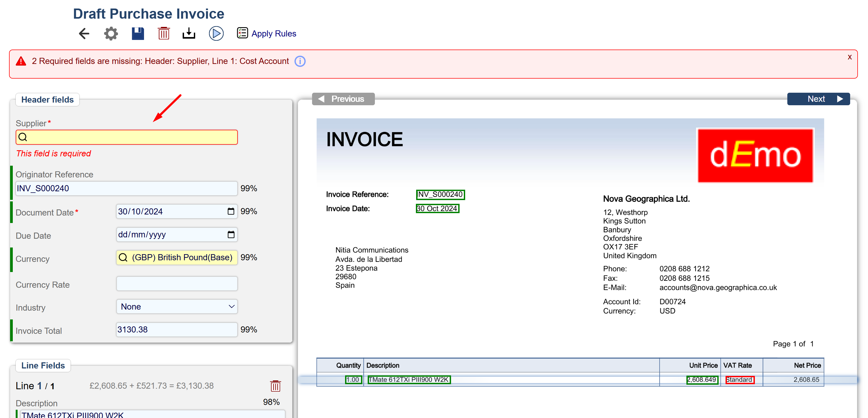Open the settings gear icon
Image resolution: width=868 pixels, height=418 pixels.
pos(111,33)
